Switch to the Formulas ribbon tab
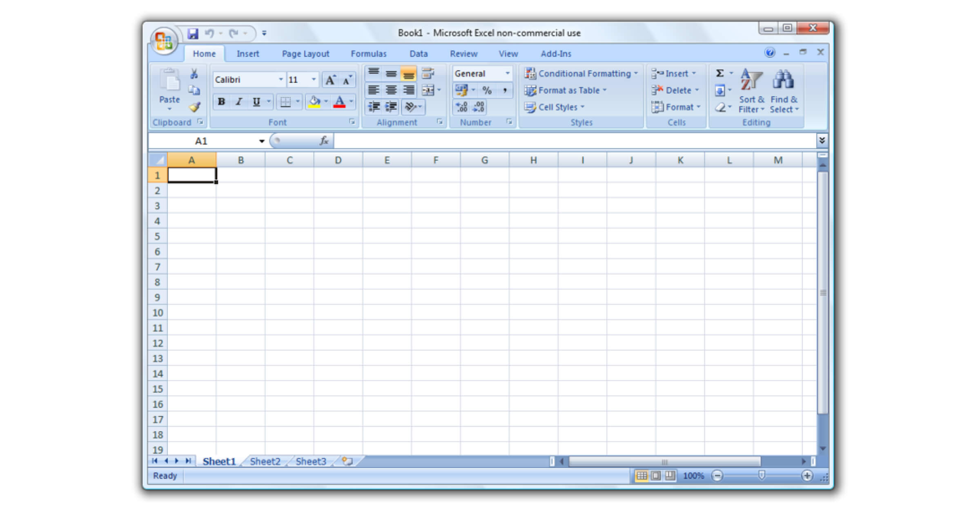Screen dimensions: 980x514 pyautogui.click(x=369, y=53)
